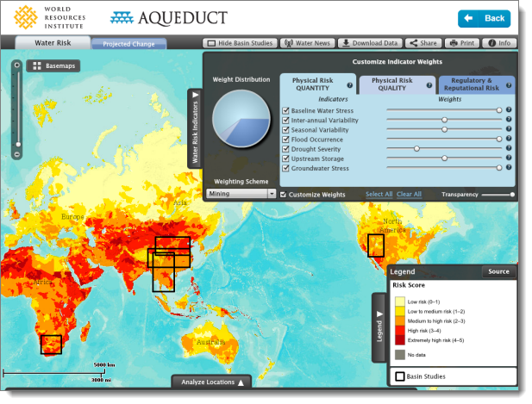Select Physical Risk Quantity tab

(x=317, y=84)
